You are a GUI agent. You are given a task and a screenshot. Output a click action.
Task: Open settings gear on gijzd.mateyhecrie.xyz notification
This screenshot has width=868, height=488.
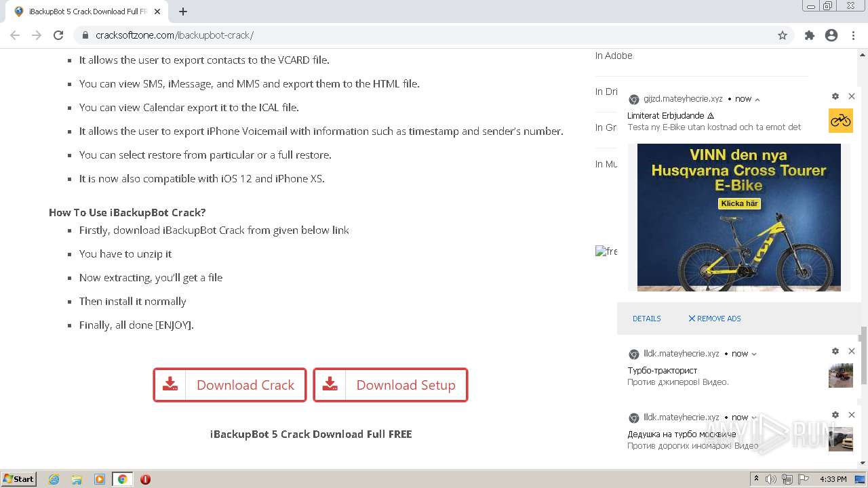835,96
